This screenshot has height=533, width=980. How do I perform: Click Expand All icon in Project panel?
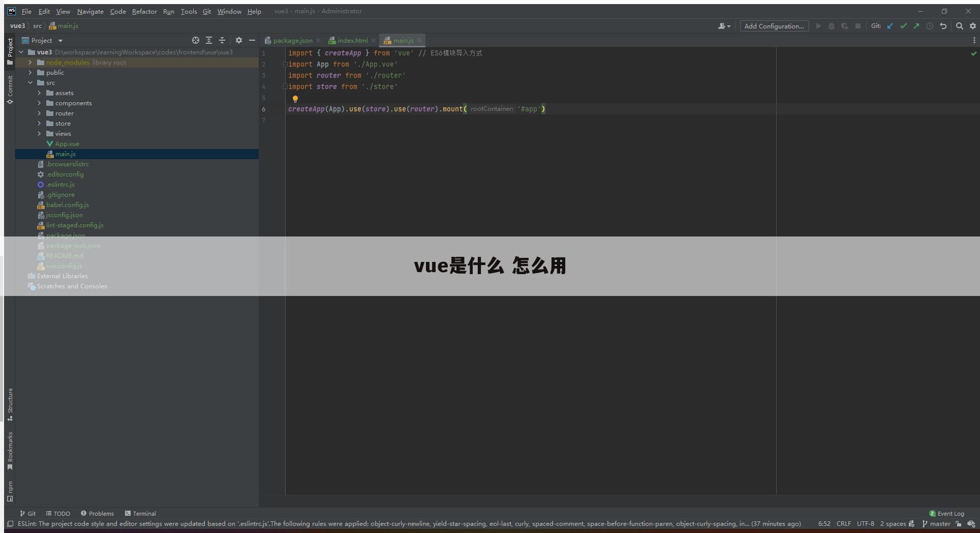209,40
